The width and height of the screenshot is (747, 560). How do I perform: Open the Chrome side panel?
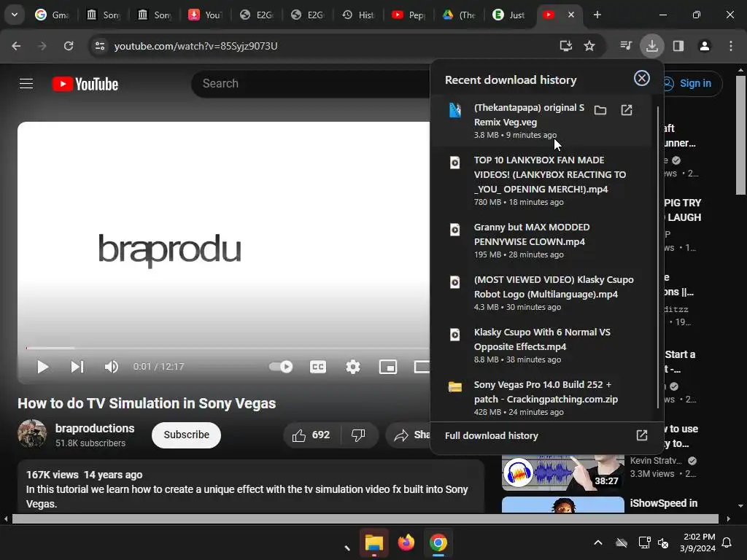(678, 46)
